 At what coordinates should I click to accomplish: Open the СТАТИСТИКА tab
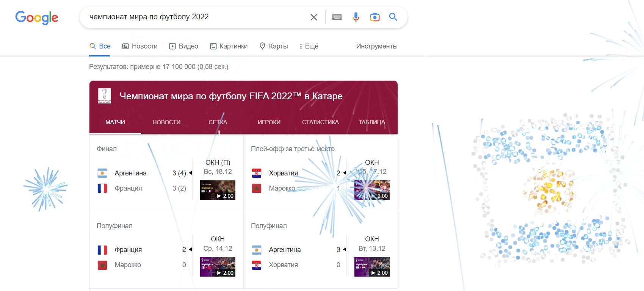click(320, 122)
